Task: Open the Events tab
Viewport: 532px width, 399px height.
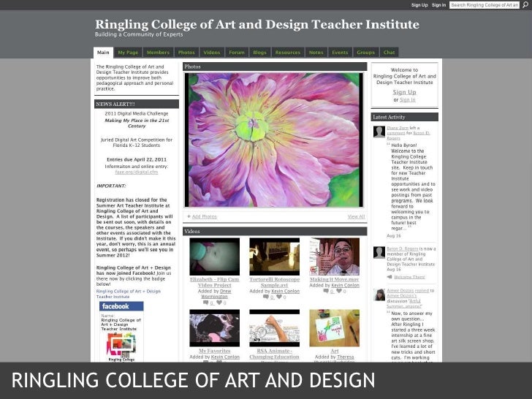Action: pos(340,53)
